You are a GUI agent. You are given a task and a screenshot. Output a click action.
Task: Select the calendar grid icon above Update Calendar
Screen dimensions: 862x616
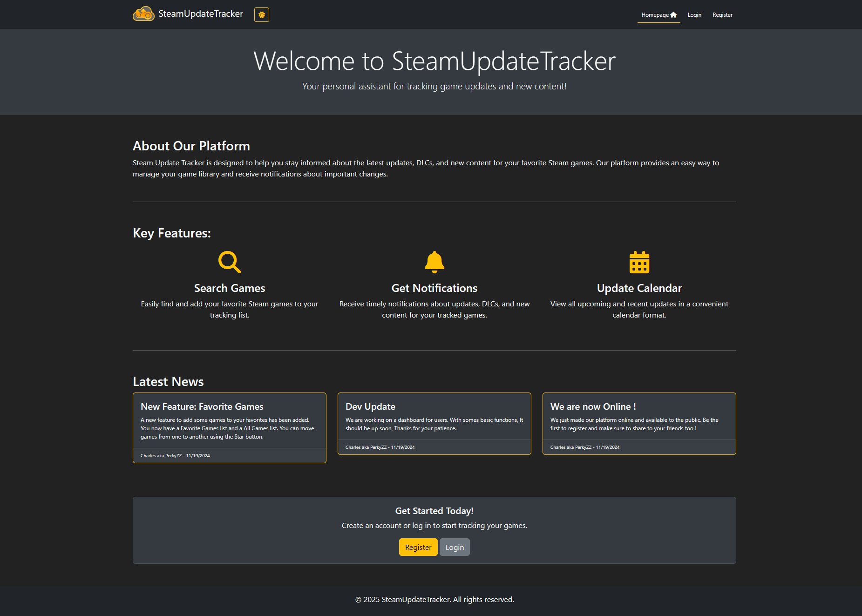(x=639, y=262)
